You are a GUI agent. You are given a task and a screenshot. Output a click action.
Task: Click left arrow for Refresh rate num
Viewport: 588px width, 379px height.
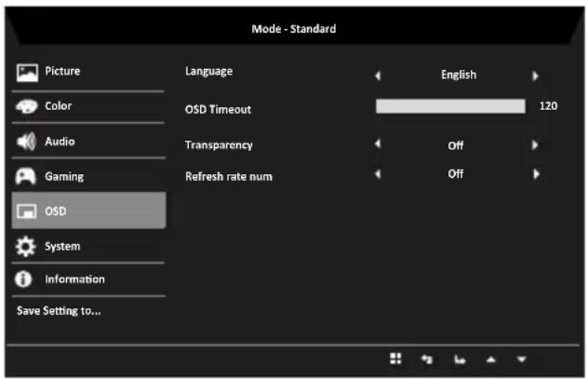coord(378,174)
